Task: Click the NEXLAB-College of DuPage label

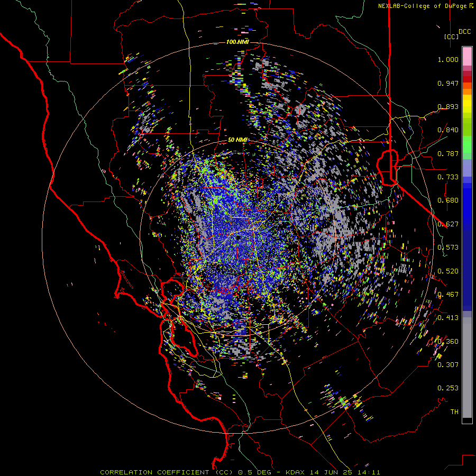Action: pos(425,6)
